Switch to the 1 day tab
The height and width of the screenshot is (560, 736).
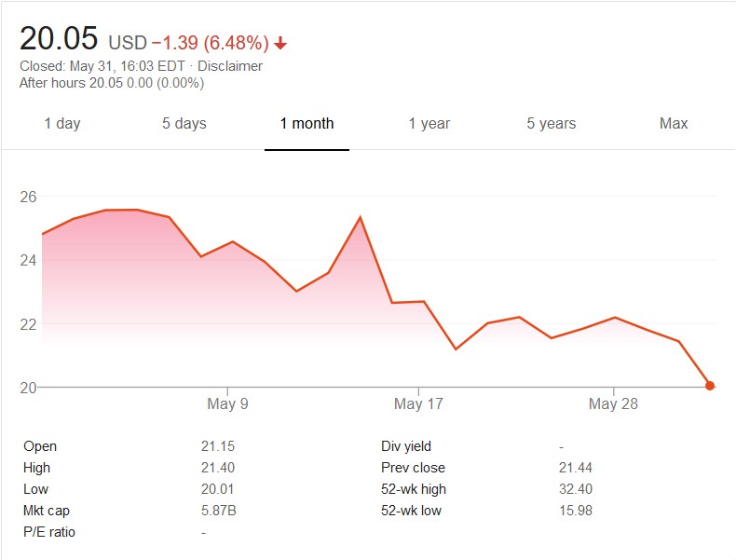tap(62, 123)
